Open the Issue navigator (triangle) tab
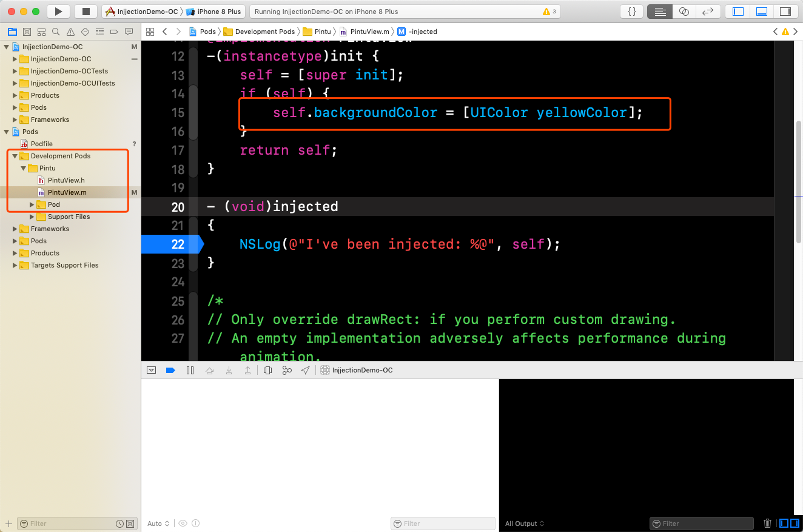 [70, 32]
